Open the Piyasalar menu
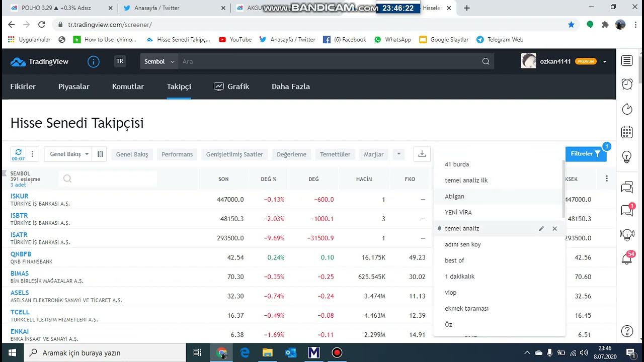This screenshot has height=362, width=644. tap(74, 86)
